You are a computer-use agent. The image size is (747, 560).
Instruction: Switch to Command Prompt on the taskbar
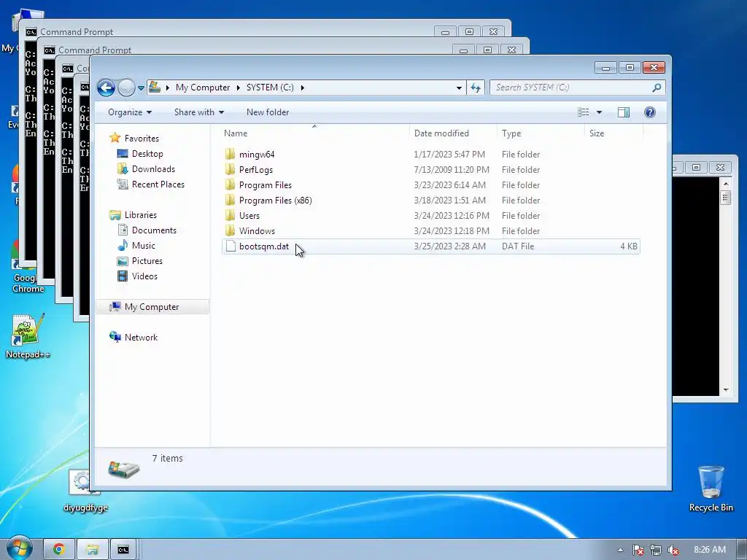(x=123, y=550)
